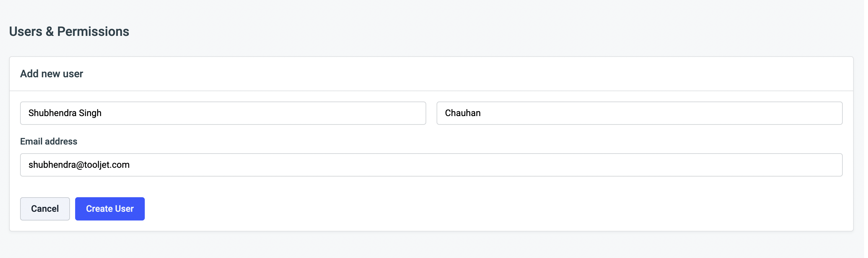Place cursor on the word "Singh"
Image resolution: width=868 pixels, height=258 pixels.
click(90, 113)
